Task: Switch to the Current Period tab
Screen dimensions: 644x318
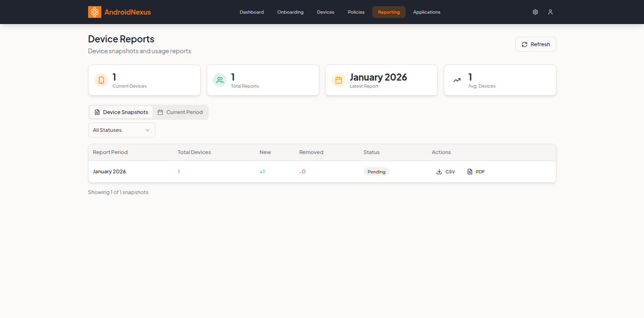Action: (x=180, y=112)
